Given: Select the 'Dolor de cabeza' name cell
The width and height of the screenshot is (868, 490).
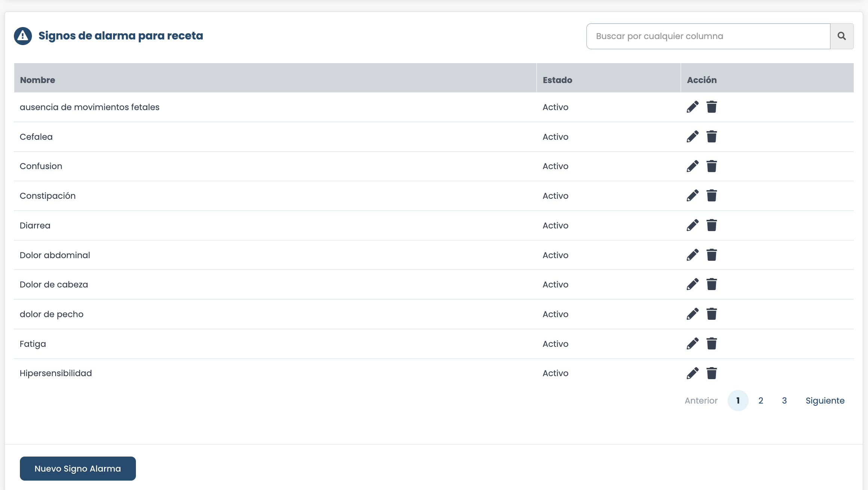Looking at the screenshot, I should point(275,284).
